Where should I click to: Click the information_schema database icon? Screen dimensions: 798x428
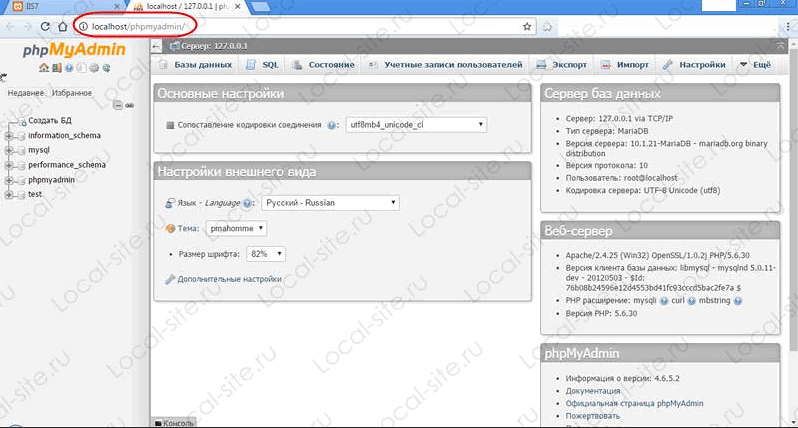21,136
